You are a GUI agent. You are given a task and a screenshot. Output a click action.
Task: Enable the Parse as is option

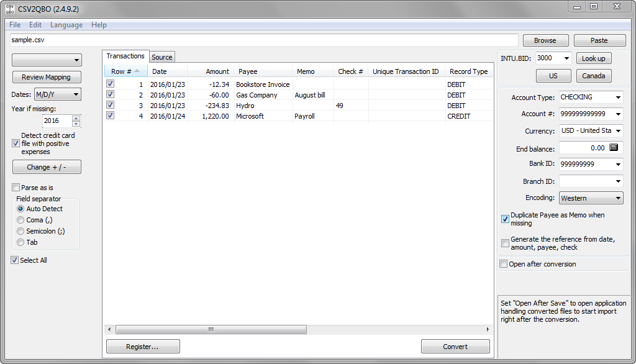pos(16,188)
